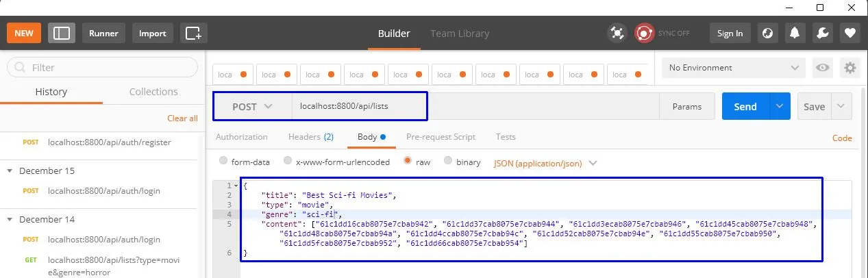Open December 14 POST auth/login entry
This screenshot has height=278, width=868.
103,240
